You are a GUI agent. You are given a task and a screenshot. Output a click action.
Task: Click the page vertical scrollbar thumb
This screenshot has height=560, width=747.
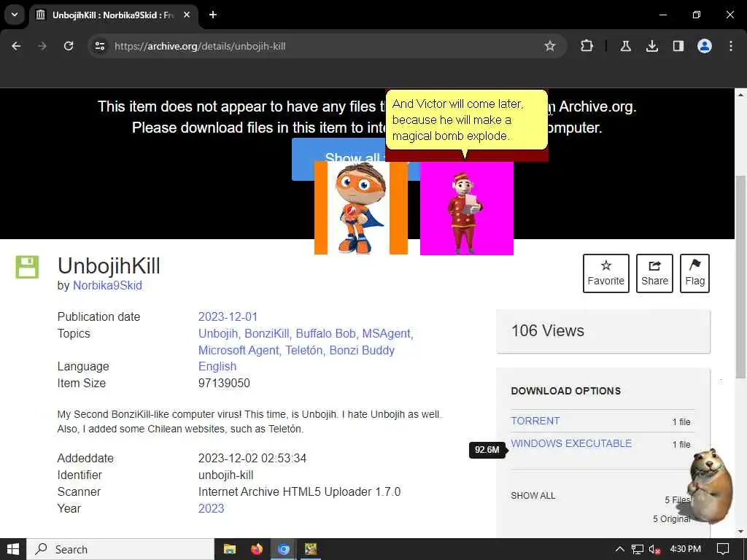(x=740, y=276)
